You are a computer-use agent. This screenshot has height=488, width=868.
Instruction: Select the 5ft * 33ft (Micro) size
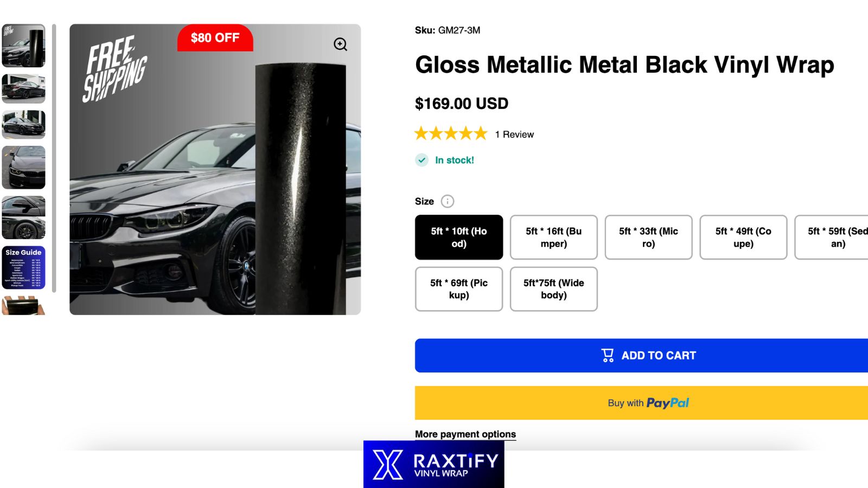(x=648, y=237)
